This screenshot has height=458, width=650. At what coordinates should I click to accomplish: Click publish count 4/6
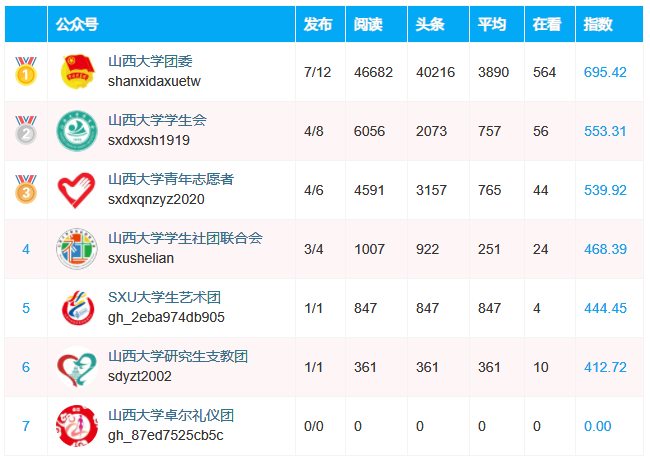(313, 190)
